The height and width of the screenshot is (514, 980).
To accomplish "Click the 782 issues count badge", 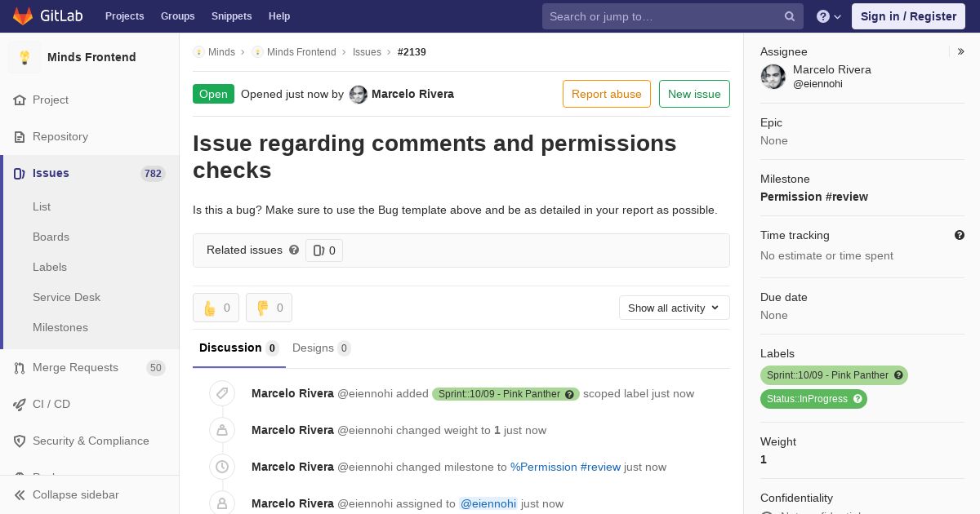I will point(153,174).
